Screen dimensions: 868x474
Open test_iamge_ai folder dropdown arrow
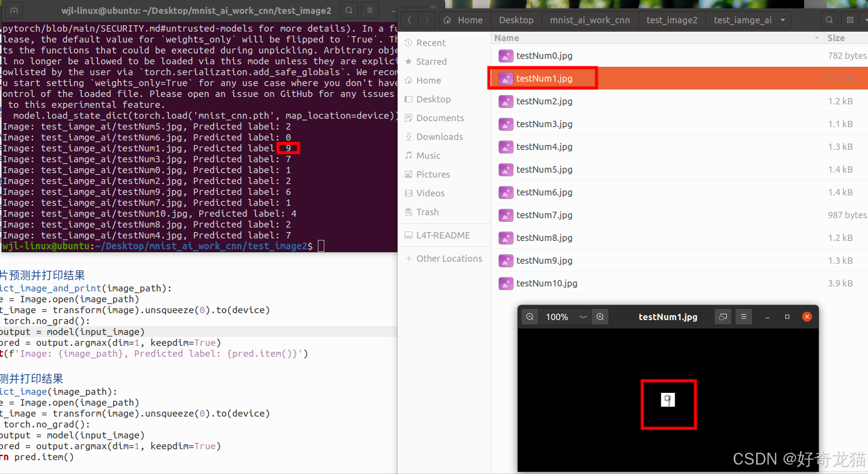[783, 20]
